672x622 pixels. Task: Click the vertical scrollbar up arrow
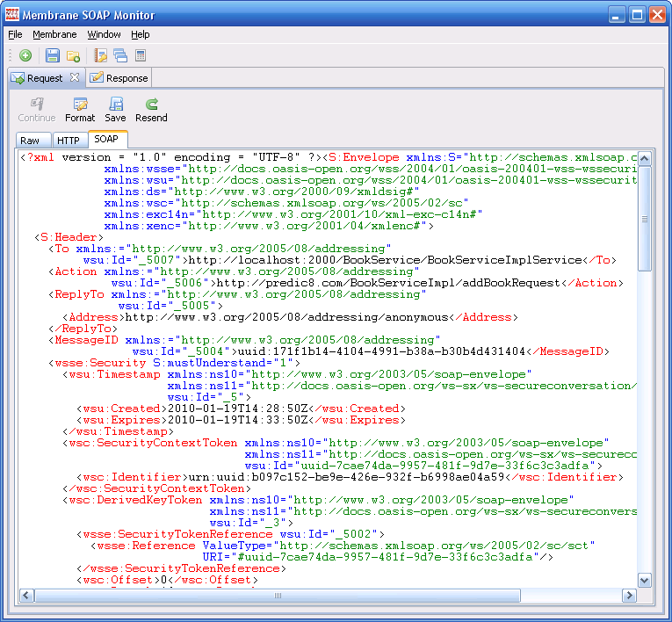[644, 159]
